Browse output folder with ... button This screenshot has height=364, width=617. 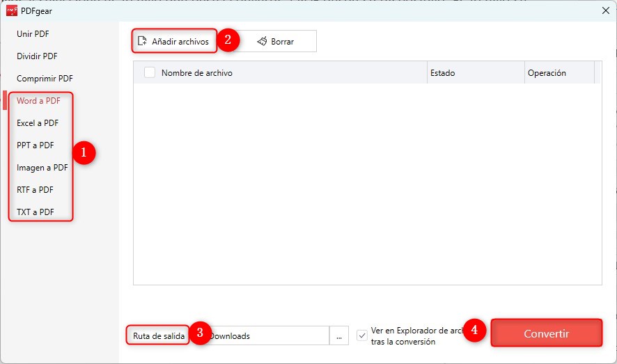click(339, 335)
